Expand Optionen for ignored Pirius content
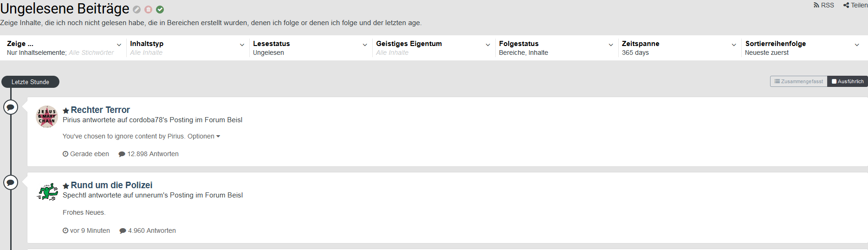This screenshot has height=250, width=868. [x=204, y=136]
